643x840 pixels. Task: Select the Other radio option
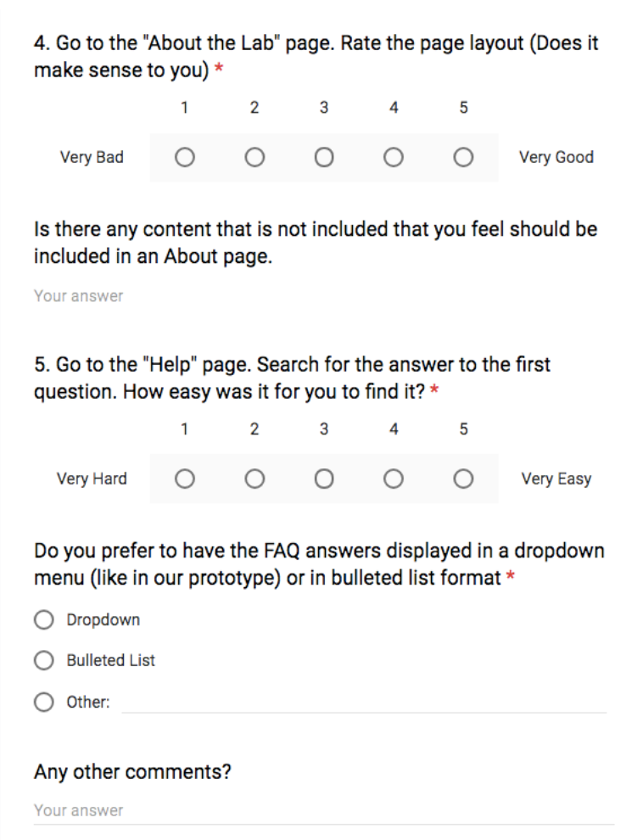click(44, 702)
